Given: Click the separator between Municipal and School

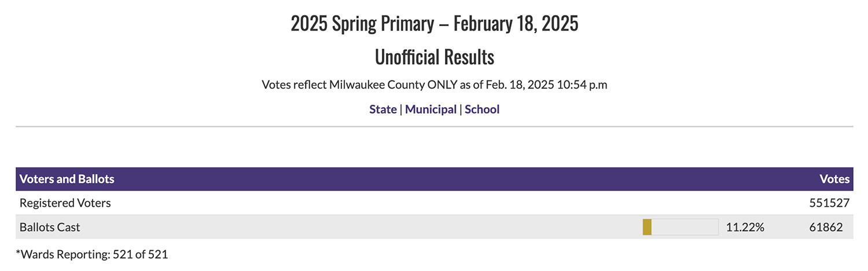Looking at the screenshot, I should click(461, 109).
